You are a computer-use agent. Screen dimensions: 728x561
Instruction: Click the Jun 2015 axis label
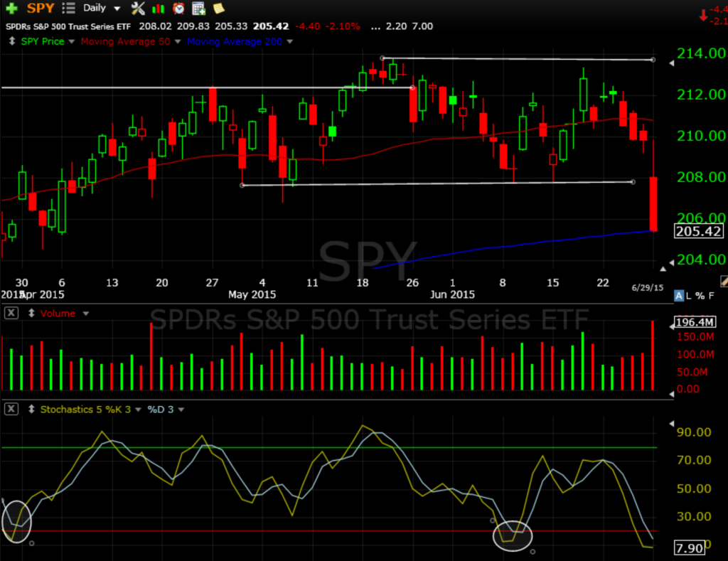click(x=452, y=294)
